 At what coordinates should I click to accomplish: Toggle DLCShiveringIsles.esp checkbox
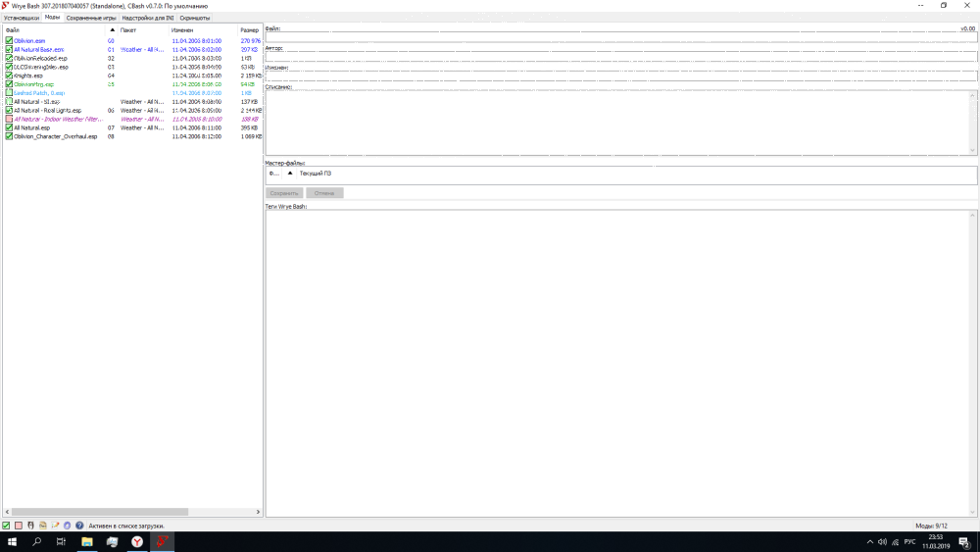pos(9,67)
